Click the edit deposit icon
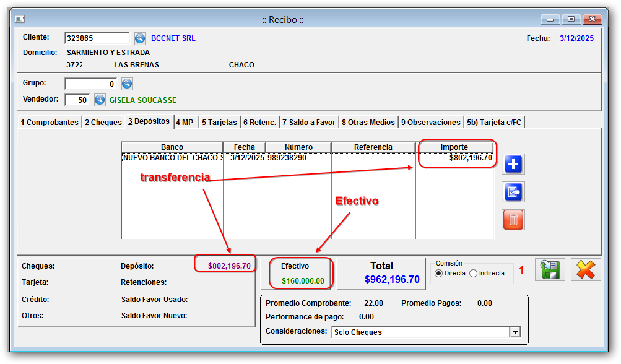 pyautogui.click(x=513, y=192)
